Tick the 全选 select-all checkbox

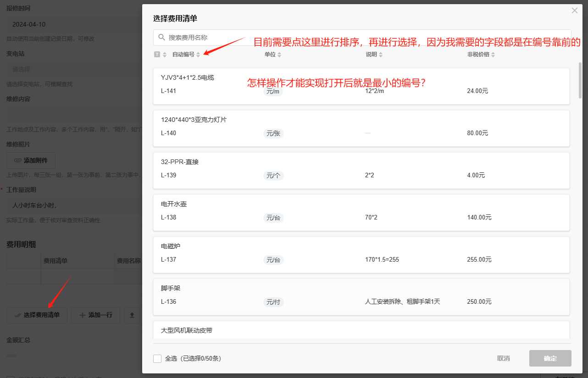pyautogui.click(x=157, y=358)
